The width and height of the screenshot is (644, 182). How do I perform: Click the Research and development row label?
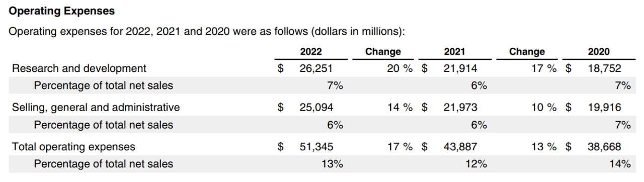(x=79, y=68)
